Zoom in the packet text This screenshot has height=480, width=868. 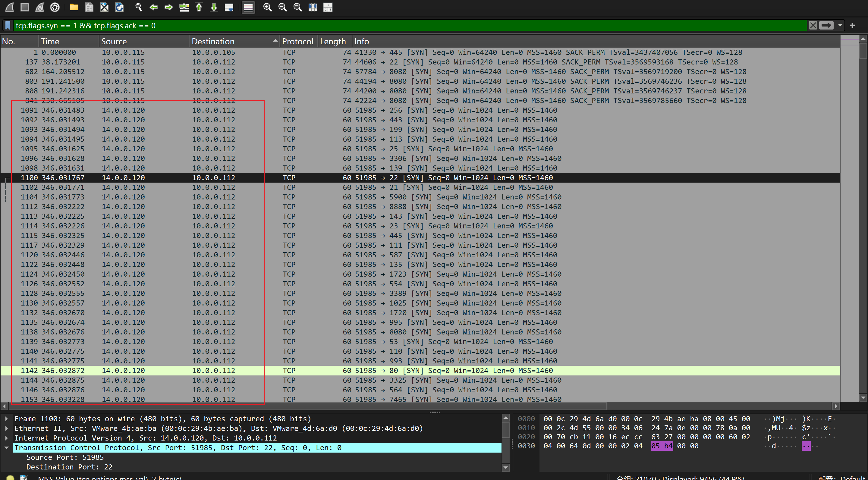(x=267, y=7)
